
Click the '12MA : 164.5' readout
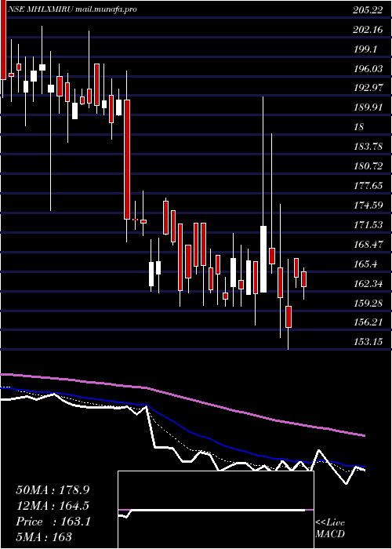coord(53,506)
